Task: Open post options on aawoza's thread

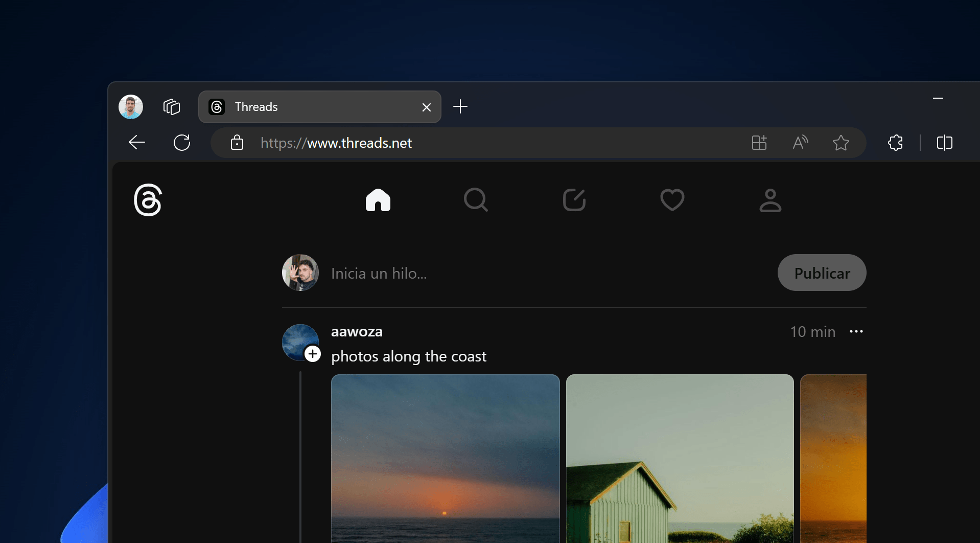Action: 856,331
